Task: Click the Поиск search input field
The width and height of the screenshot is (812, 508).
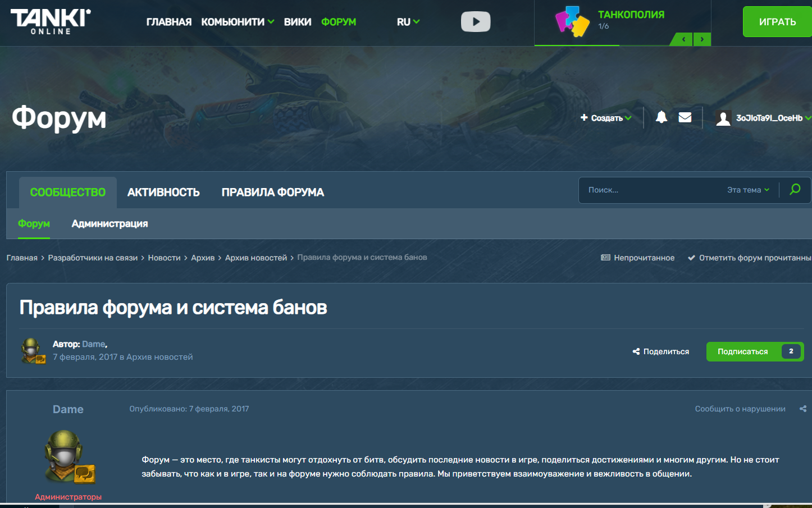Action: pos(651,190)
